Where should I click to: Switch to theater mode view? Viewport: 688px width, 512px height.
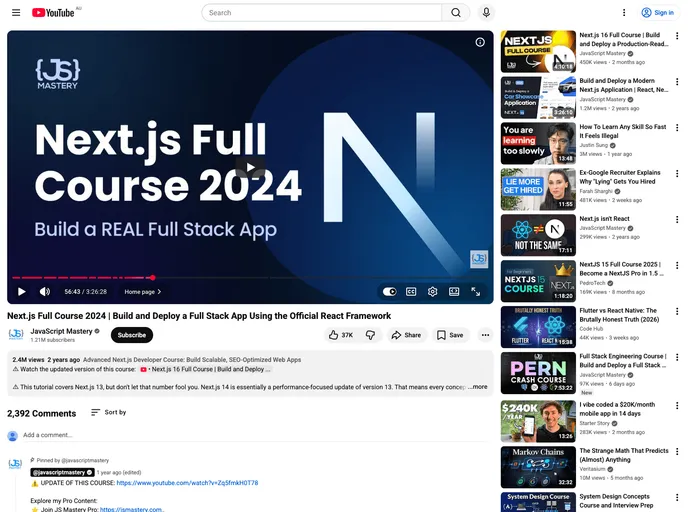454,292
